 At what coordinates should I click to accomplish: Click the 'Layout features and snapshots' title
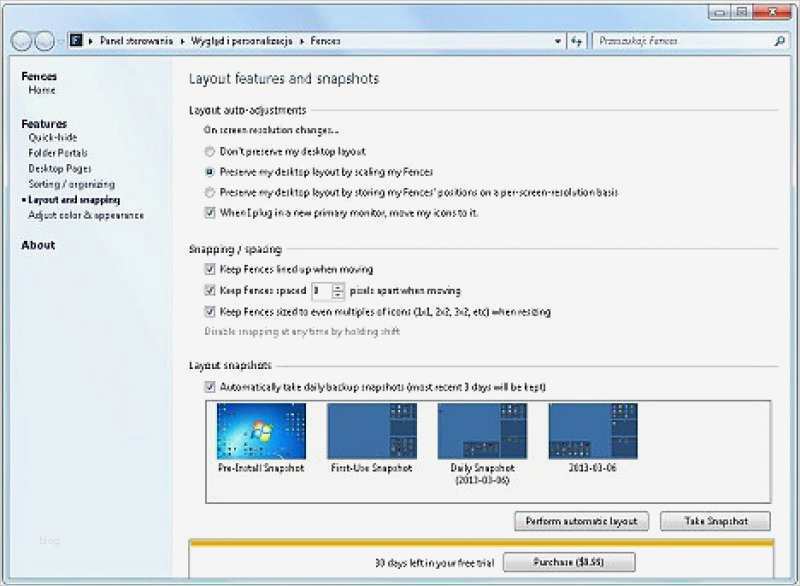[x=284, y=79]
